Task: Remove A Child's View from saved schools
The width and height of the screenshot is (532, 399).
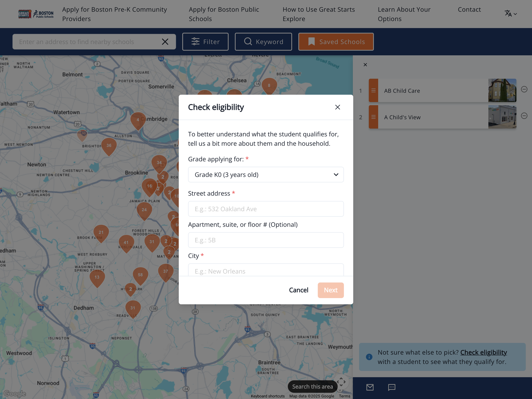Action: [524, 116]
